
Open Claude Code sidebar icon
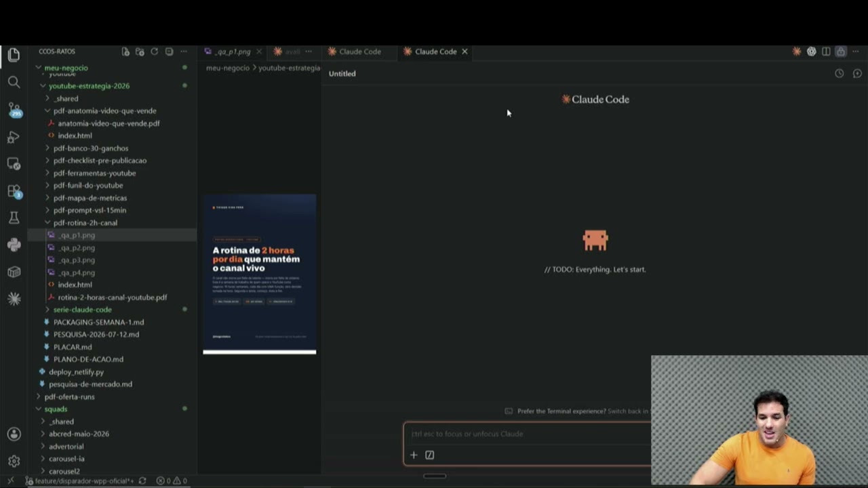pos(14,299)
